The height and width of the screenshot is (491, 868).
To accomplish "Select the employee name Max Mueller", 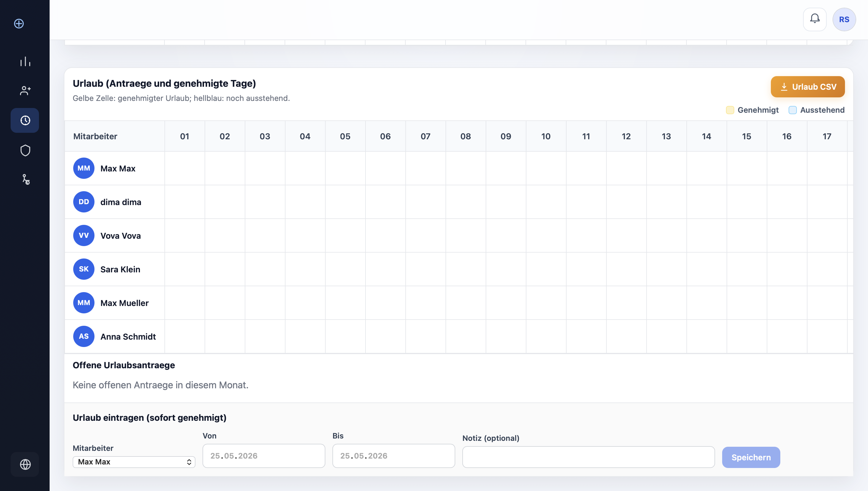I will click(x=125, y=303).
